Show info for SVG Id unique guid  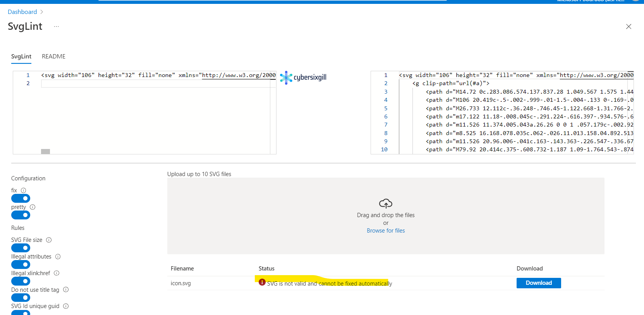pyautogui.click(x=66, y=306)
